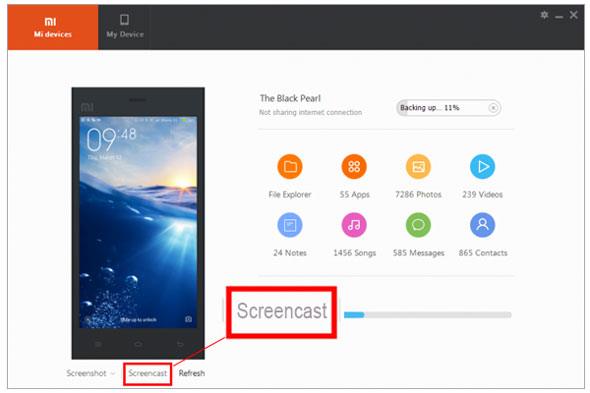Screen dimensions: 590x393
Task: Open the 585 Messages icon
Action: tap(418, 225)
